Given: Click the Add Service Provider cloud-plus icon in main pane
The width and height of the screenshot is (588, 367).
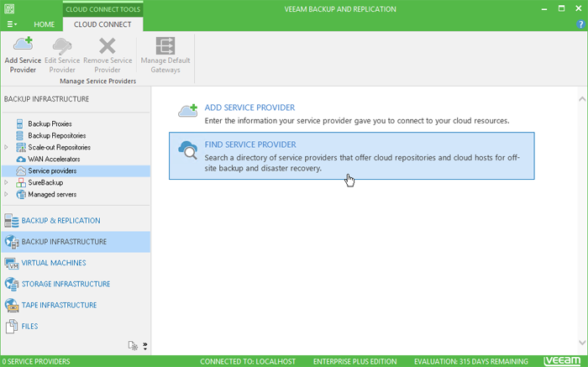Looking at the screenshot, I should (187, 111).
